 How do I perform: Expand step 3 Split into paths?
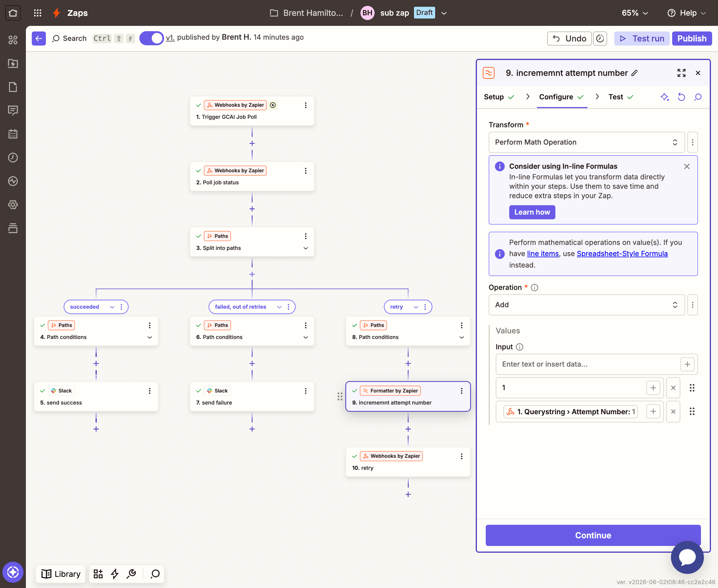(305, 248)
